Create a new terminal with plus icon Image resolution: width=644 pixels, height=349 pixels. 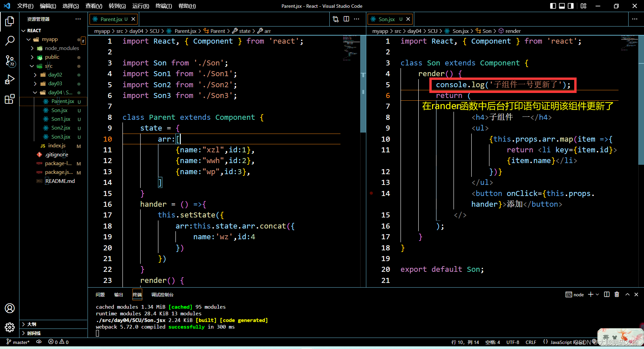[x=591, y=294]
